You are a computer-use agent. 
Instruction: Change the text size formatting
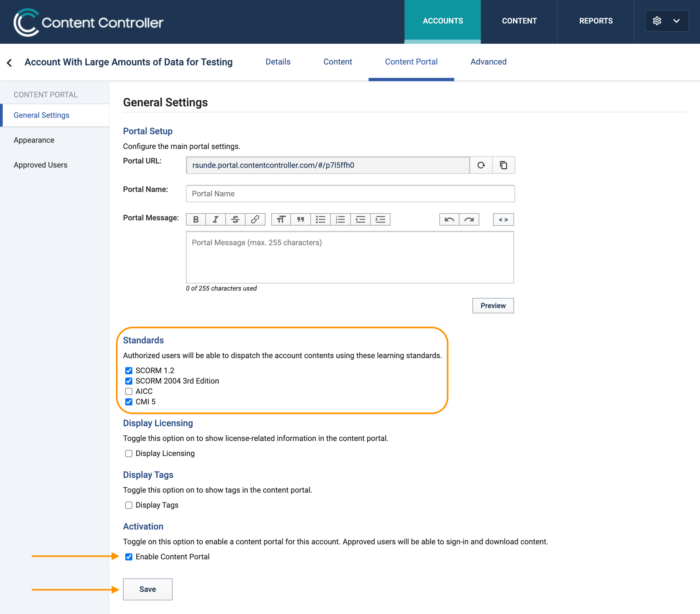281,219
